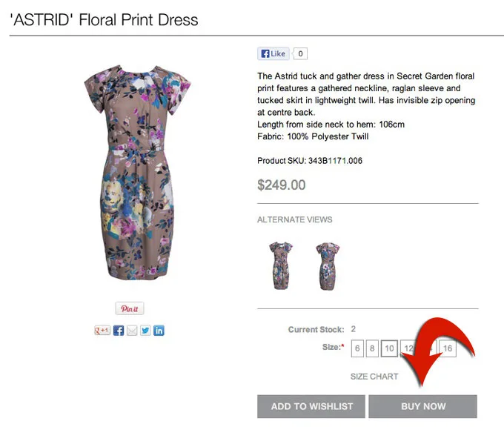
Task: View second alternate dress thumbnail
Action: [328, 266]
